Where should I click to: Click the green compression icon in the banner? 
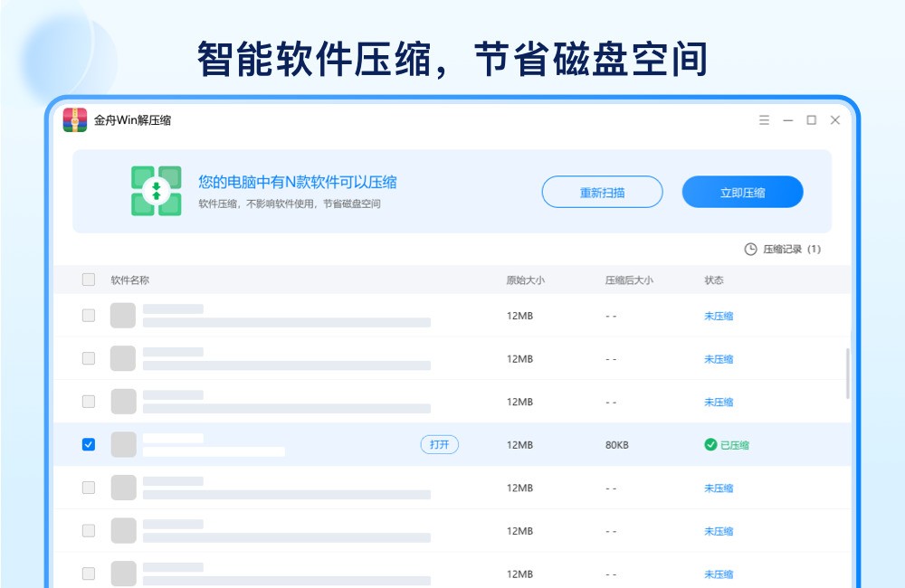click(x=156, y=190)
